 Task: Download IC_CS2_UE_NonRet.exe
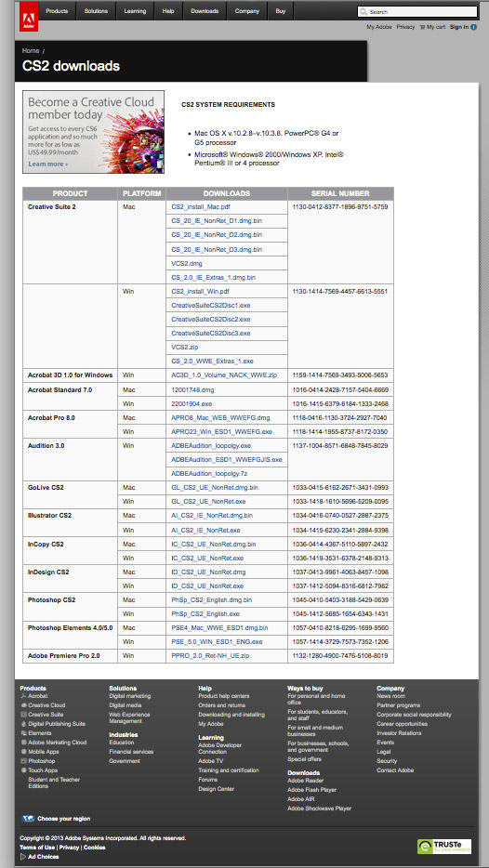207,558
